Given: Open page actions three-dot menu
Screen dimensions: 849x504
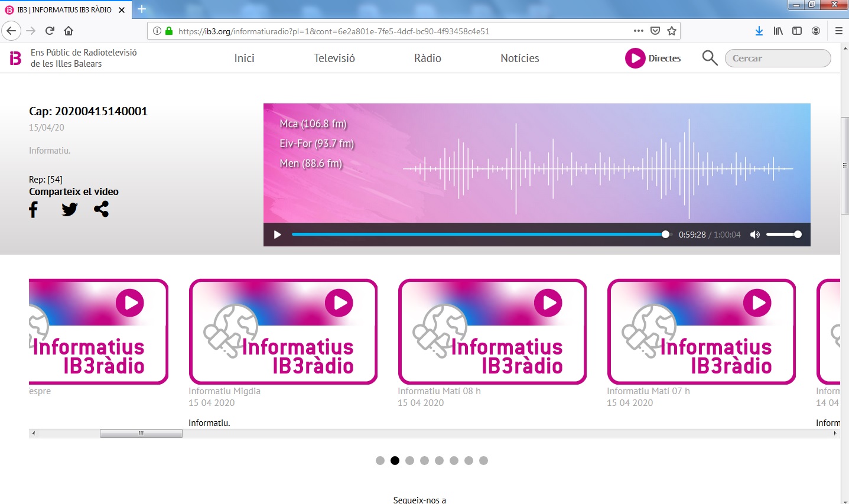Looking at the screenshot, I should tap(639, 31).
